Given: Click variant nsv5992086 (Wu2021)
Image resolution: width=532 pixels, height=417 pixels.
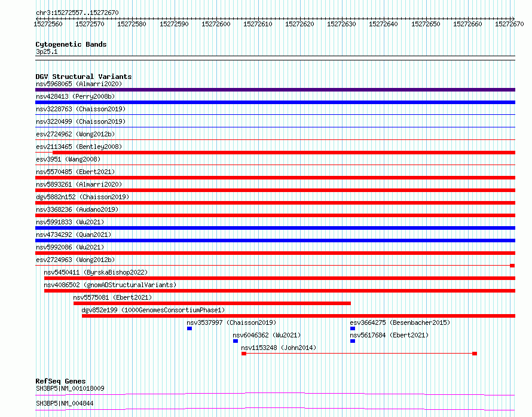Looking at the screenshot, I should [70, 247].
